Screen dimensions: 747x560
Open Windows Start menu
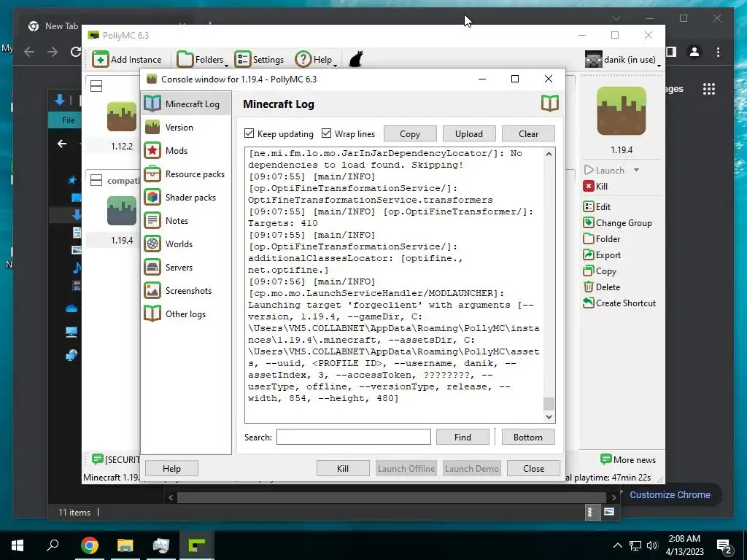[x=18, y=545]
